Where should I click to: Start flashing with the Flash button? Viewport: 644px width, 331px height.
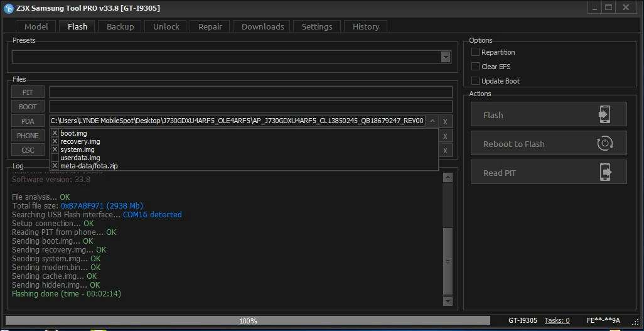click(x=549, y=114)
